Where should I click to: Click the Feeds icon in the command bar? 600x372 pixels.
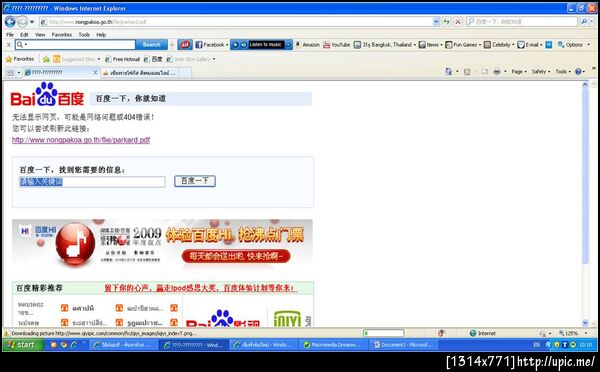(x=467, y=72)
